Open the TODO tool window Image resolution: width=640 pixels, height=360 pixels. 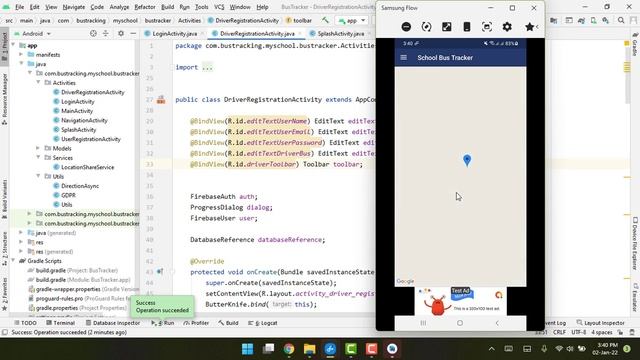click(25, 323)
